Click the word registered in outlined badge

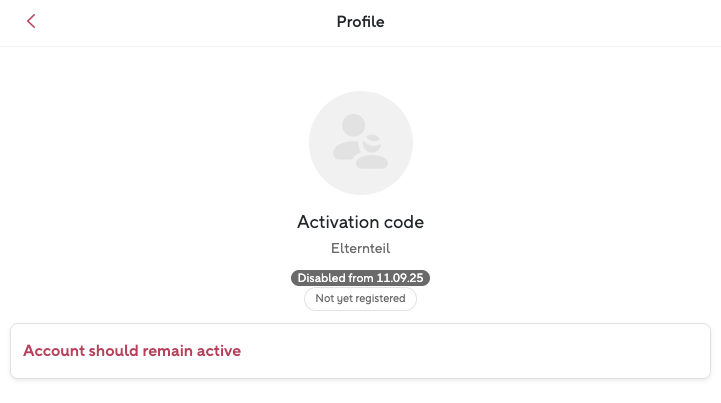(x=381, y=299)
